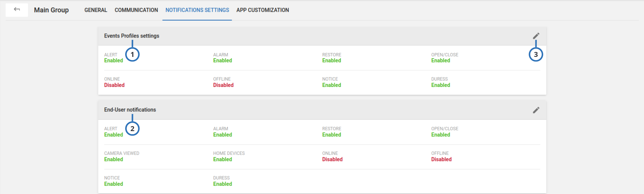Edit End-User notifications with pencil icon
Viewport: 644px width, 194px height.
click(x=536, y=110)
